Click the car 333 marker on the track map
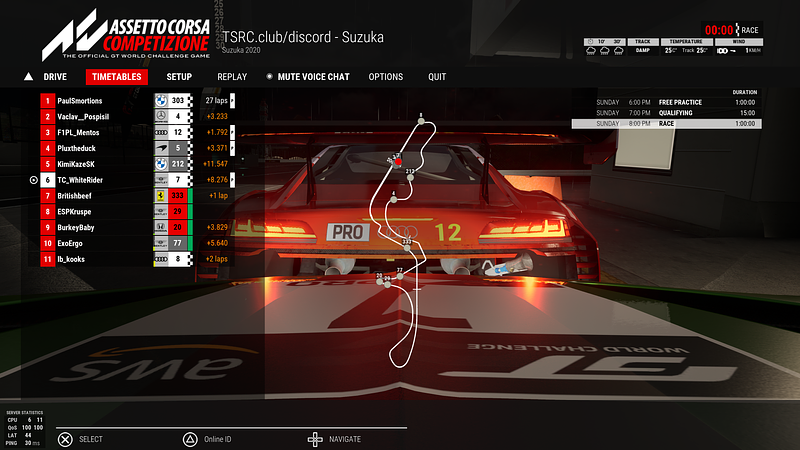 (x=407, y=248)
